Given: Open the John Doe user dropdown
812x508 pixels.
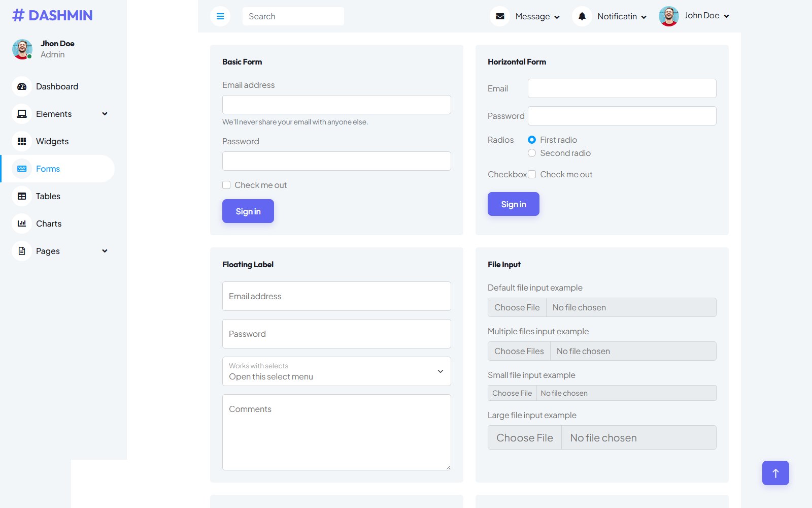Looking at the screenshot, I should [x=694, y=16].
